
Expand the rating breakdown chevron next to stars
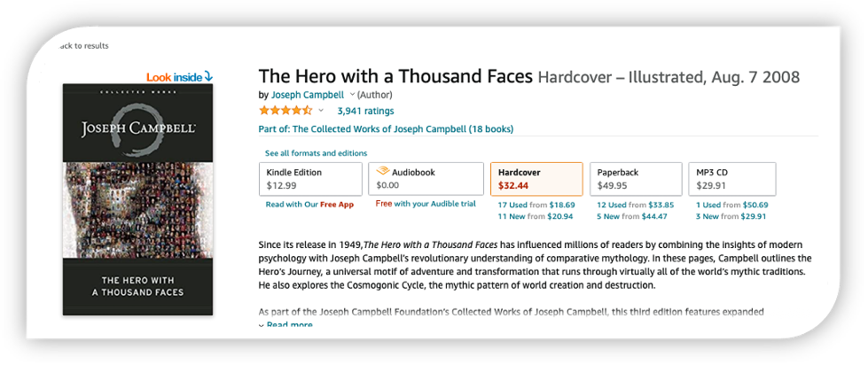(x=321, y=111)
